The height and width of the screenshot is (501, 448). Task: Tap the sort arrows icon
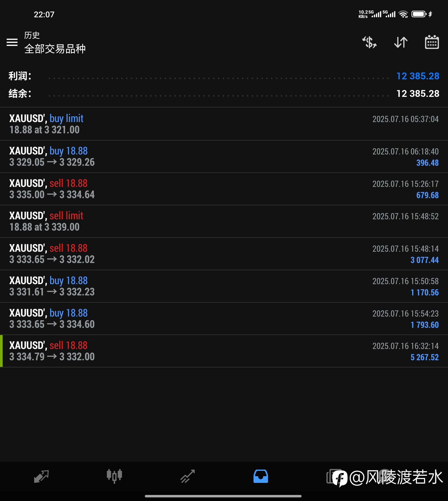(400, 42)
